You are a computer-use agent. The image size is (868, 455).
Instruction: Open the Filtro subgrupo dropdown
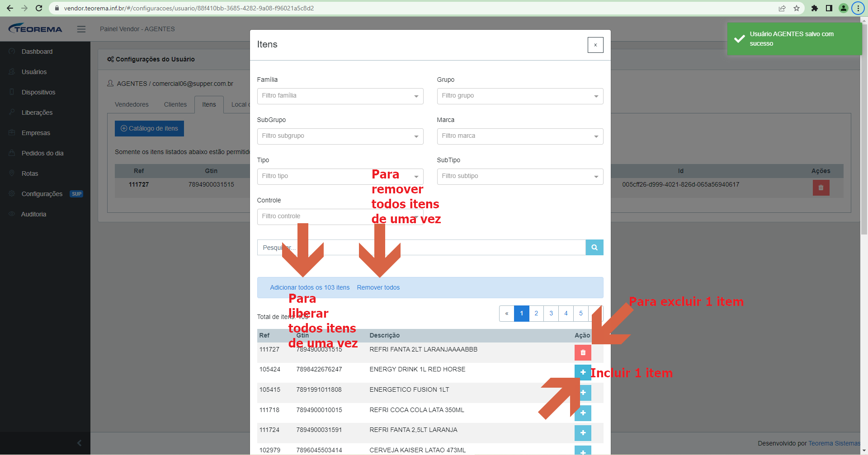[340, 136]
